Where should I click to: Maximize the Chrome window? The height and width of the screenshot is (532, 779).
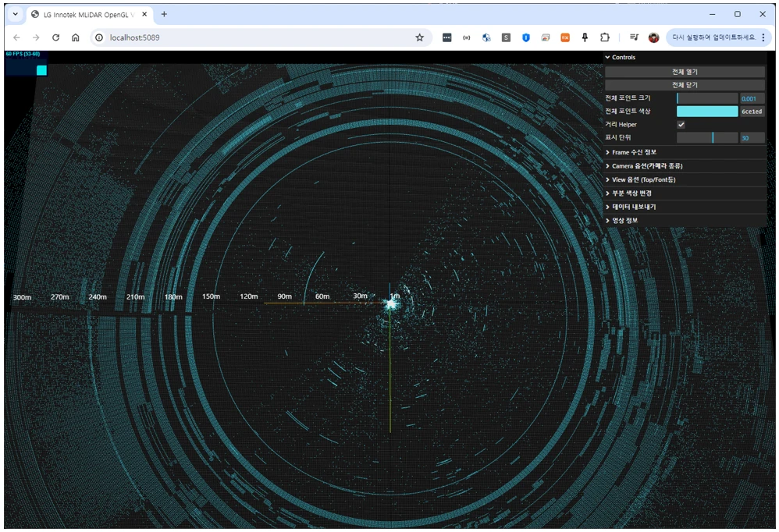coord(738,14)
